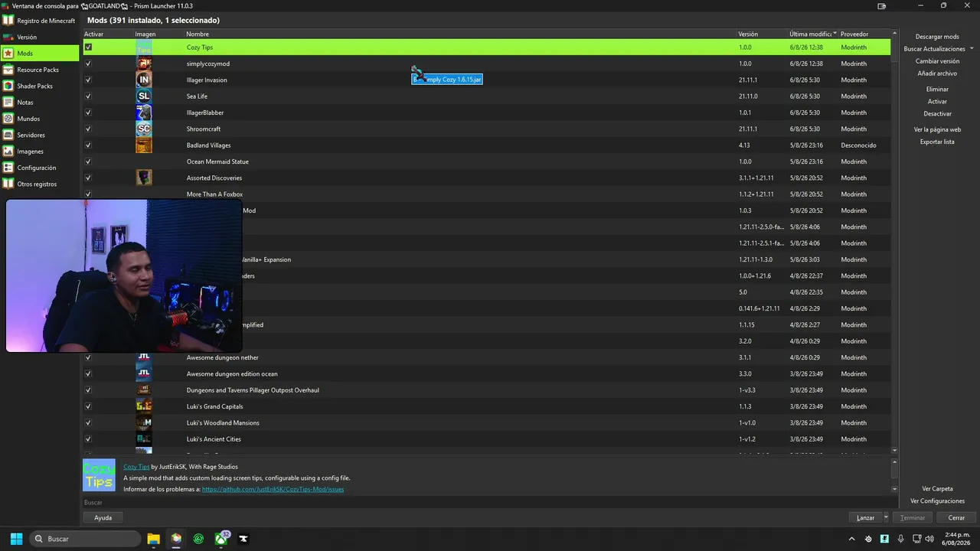The width and height of the screenshot is (980, 551).
Task: Uncheck the Shroomcraft checkbox
Action: click(88, 129)
